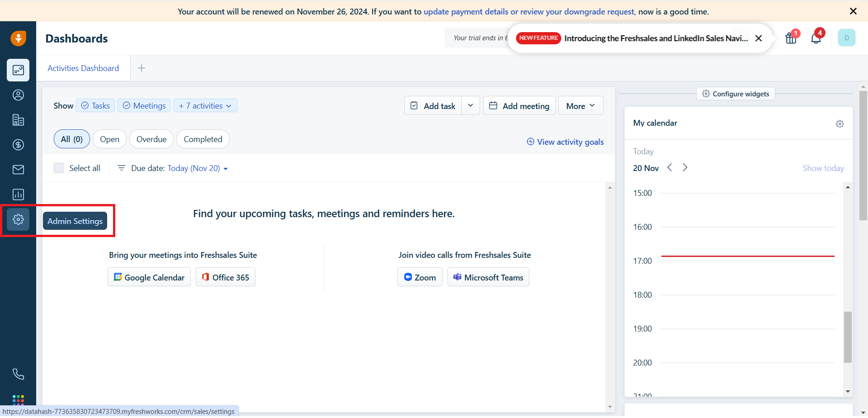Viewport: 868px width, 418px height.
Task: Click the Add task button
Action: pyautogui.click(x=433, y=106)
